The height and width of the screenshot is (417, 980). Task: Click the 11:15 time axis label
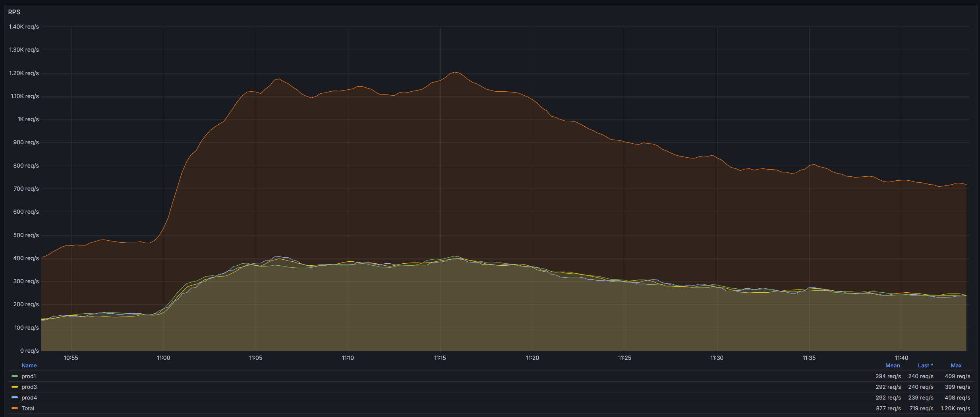pos(440,358)
